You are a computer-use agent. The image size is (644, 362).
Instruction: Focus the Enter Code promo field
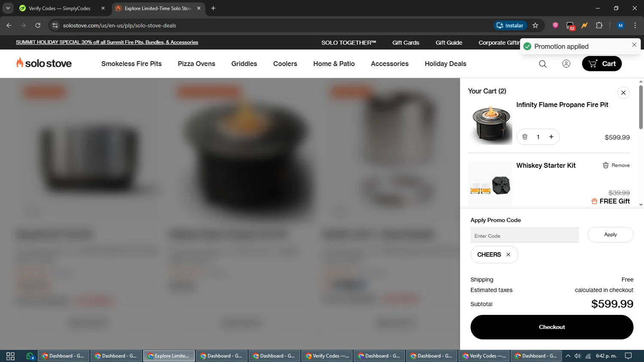point(524,235)
